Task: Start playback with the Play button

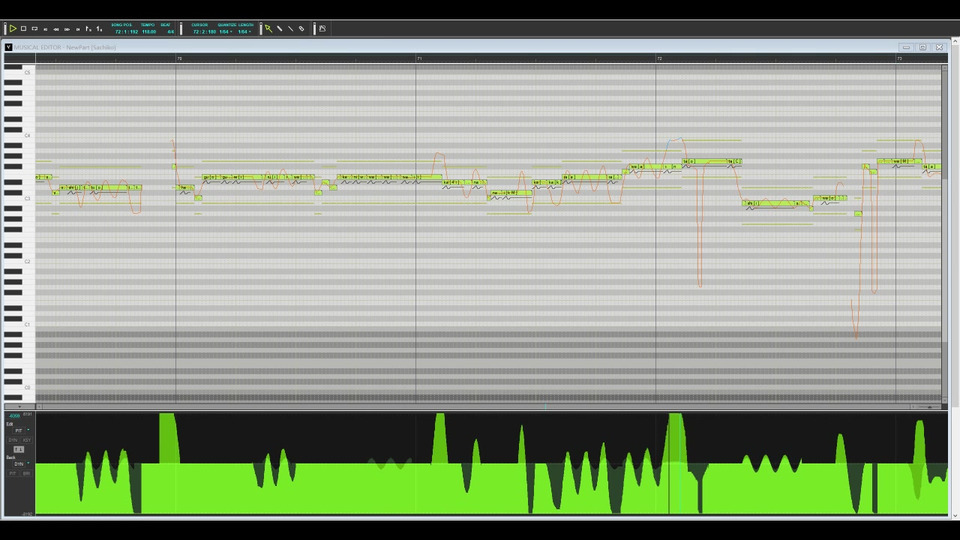Action: tap(12, 29)
